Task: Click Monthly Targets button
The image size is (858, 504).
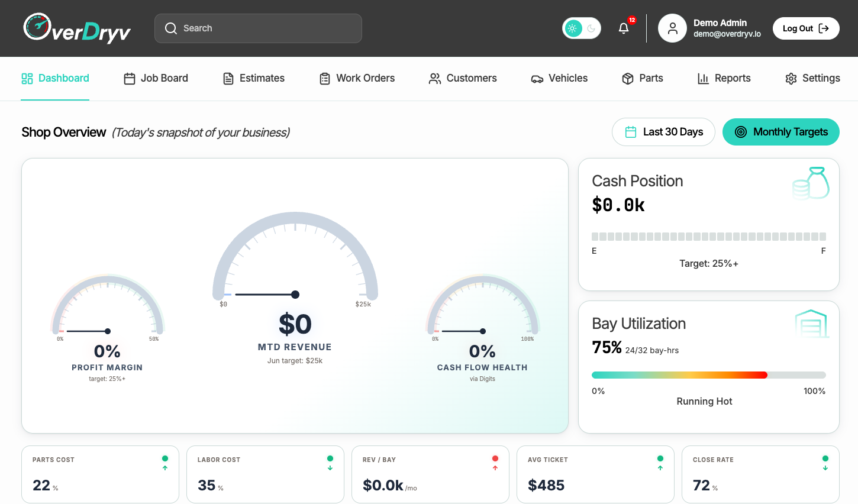Action: [781, 132]
